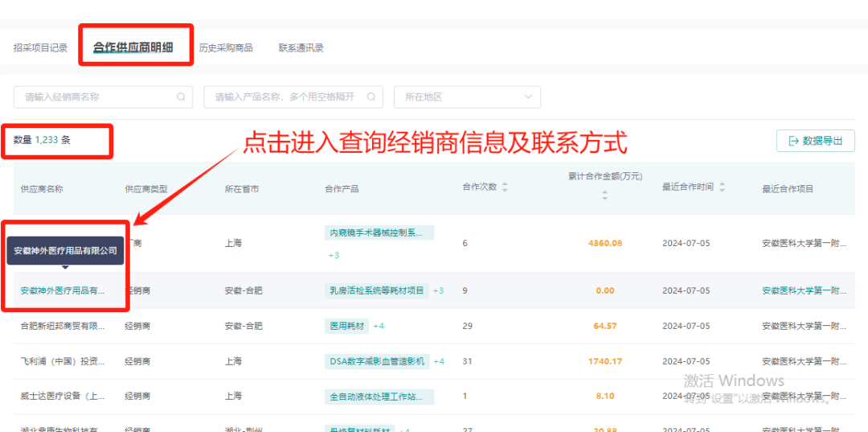Click the 医用耗材 product tag
Image resolution: width=868 pixels, height=432 pixels.
click(x=346, y=326)
